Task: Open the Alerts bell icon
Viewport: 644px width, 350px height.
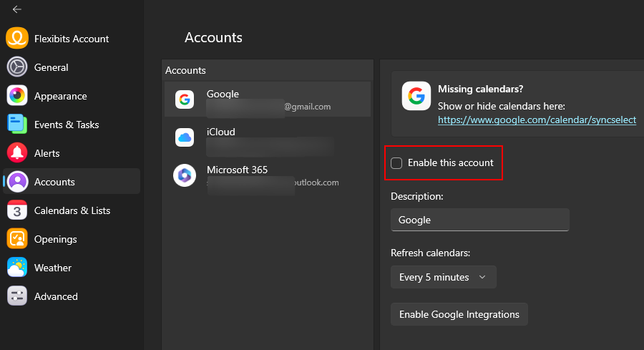Action: (x=17, y=153)
